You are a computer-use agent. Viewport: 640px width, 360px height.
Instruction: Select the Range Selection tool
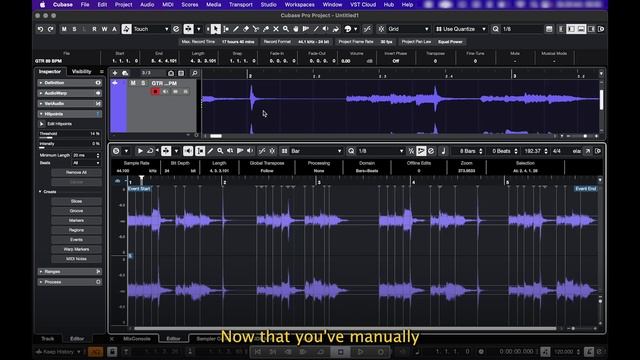click(226, 29)
